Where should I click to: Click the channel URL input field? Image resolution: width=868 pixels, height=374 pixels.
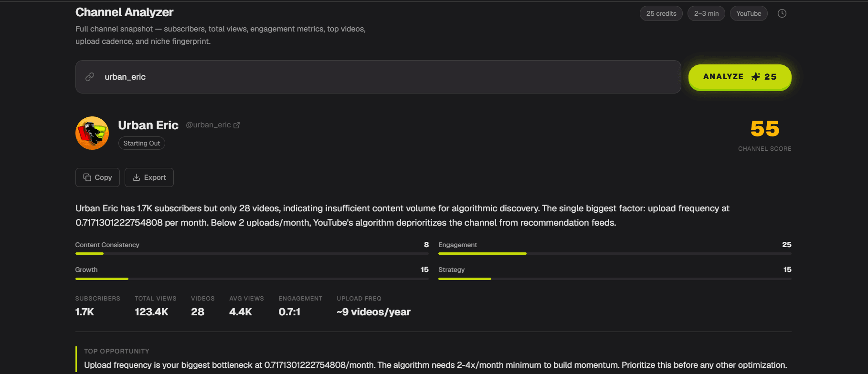tap(378, 77)
